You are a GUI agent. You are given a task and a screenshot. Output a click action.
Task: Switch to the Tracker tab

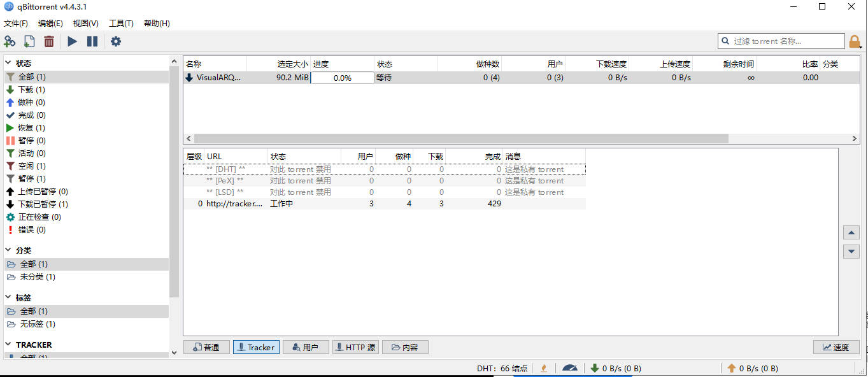pos(256,347)
